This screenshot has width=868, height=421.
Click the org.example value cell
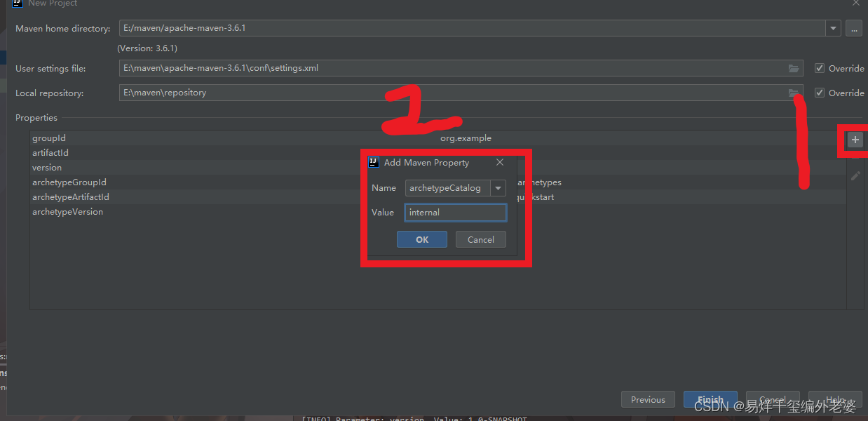click(x=466, y=138)
